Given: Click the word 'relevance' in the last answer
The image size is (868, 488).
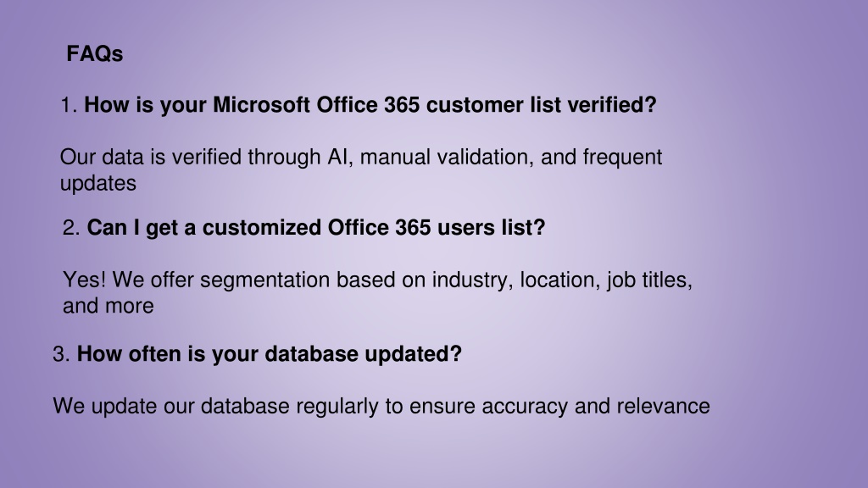Looking at the screenshot, I should point(663,406).
